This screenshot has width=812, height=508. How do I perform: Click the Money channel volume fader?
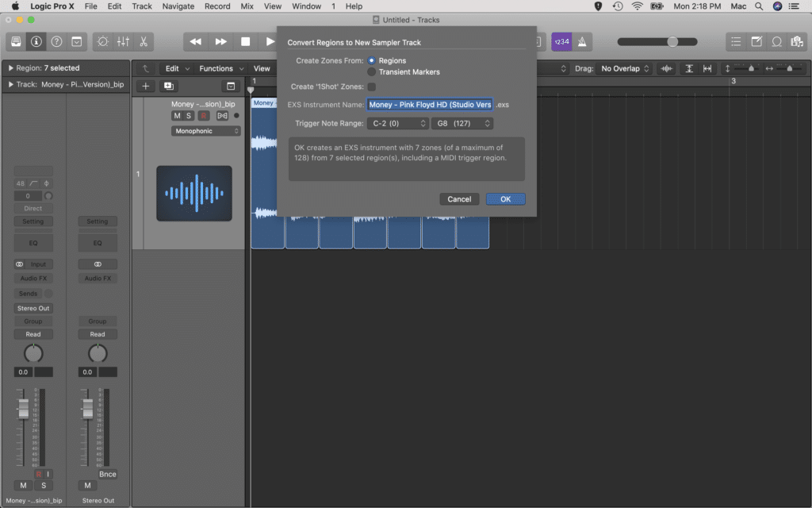23,409
